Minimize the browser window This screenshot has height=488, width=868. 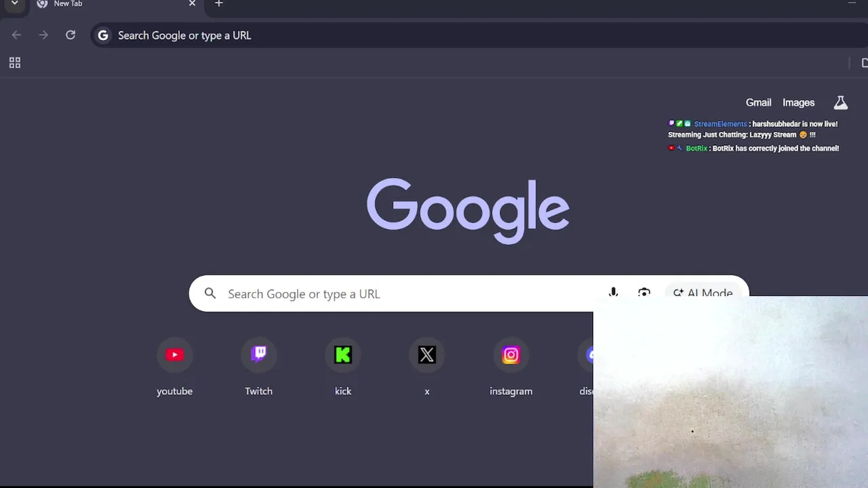(x=852, y=3)
